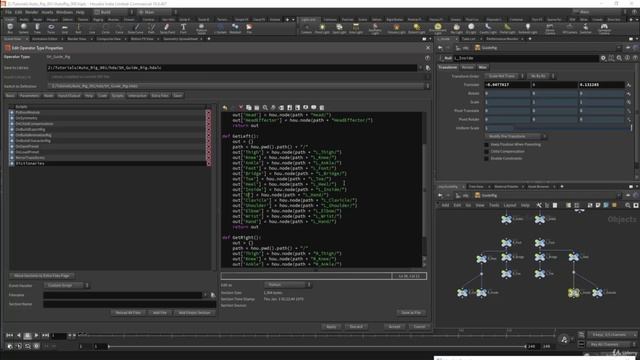Click the Translate X value field
The height and width of the screenshot is (360, 640).
point(507,85)
